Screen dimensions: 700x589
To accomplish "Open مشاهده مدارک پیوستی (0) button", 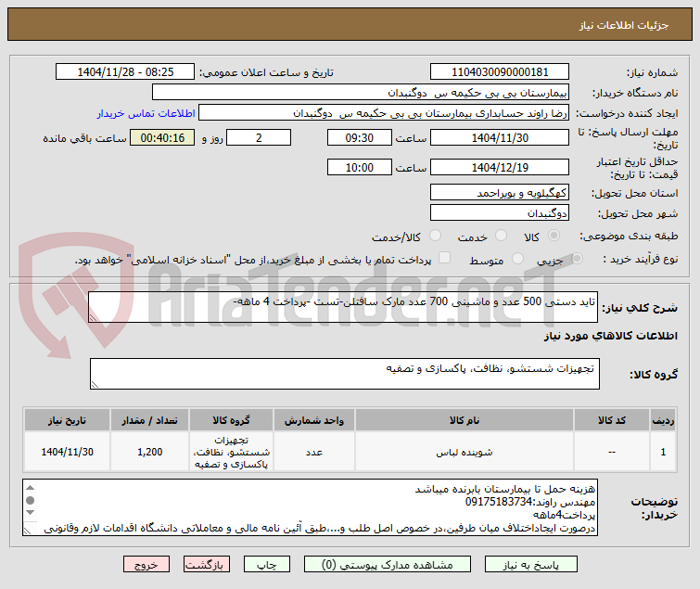I will point(387,565).
